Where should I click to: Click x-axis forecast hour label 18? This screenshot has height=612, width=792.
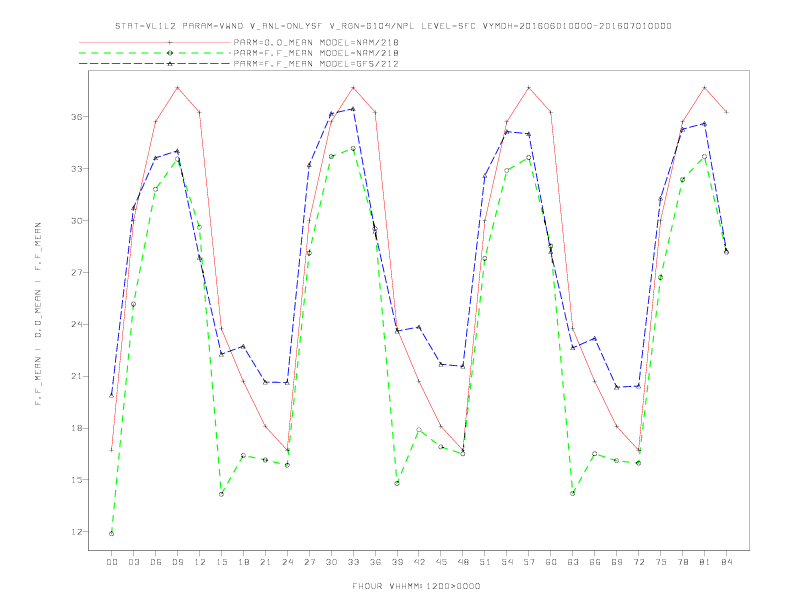click(243, 562)
